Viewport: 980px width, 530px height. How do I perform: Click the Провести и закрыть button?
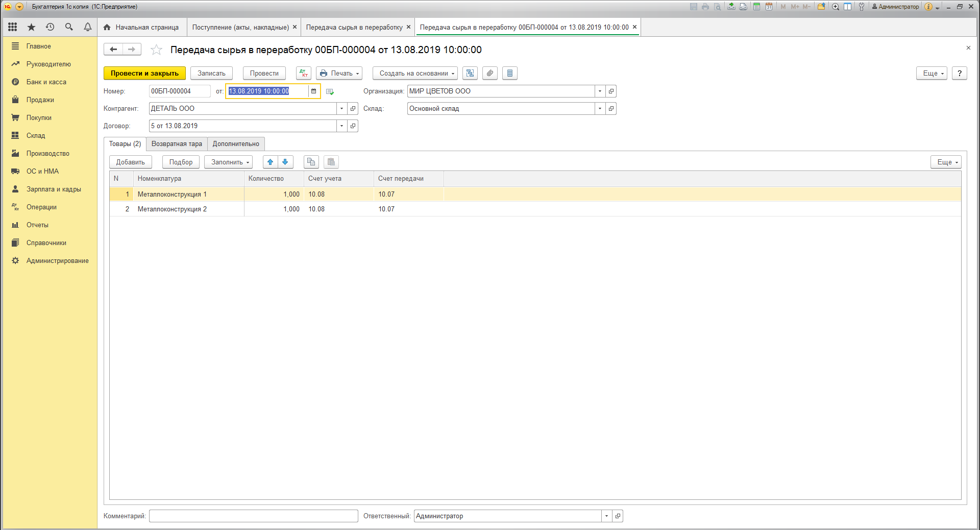(144, 74)
